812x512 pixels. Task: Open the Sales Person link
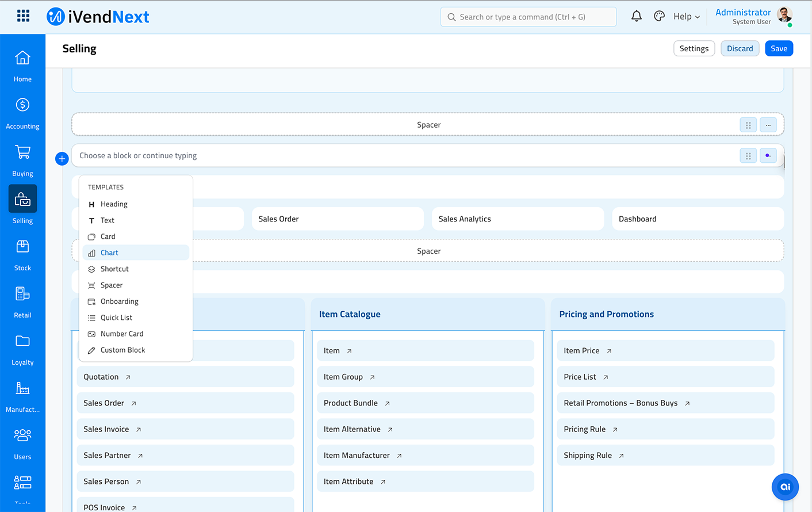tap(185, 482)
